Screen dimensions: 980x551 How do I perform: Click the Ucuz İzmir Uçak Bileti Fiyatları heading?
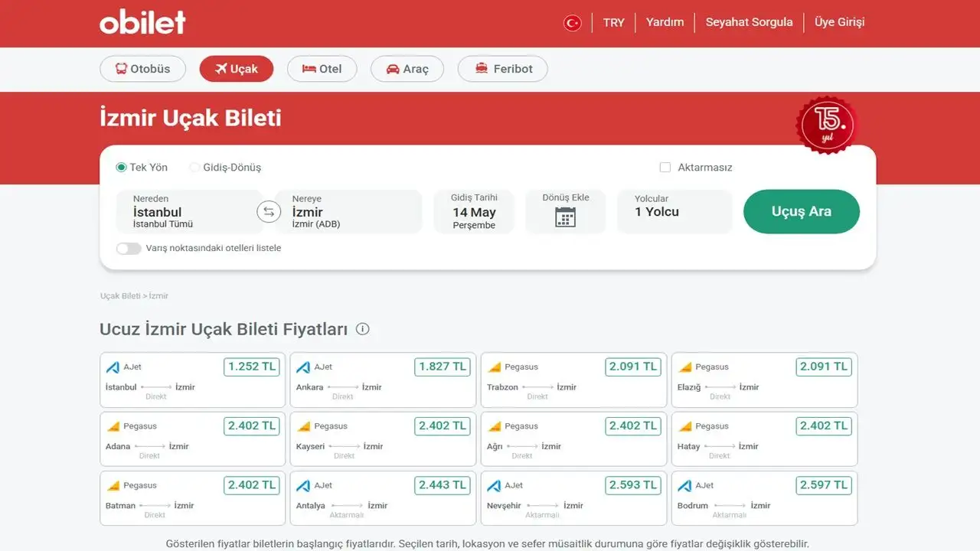coord(224,330)
